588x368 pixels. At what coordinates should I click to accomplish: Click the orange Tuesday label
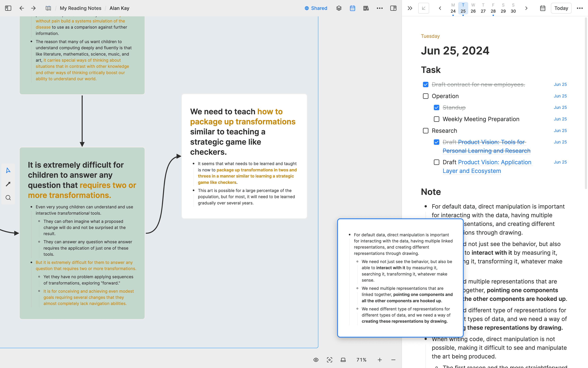[430, 36]
